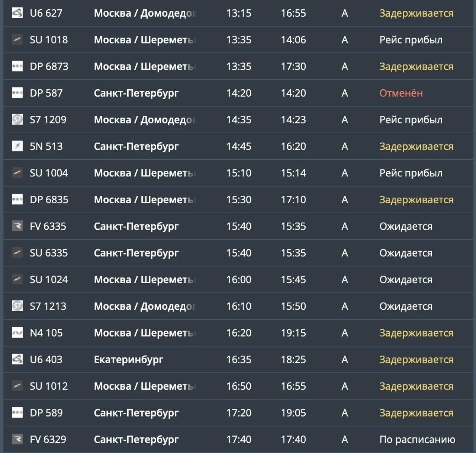Click the Ural Airlines icon for U6 403
Image resolution: width=476 pixels, height=453 pixels.
click(x=17, y=359)
